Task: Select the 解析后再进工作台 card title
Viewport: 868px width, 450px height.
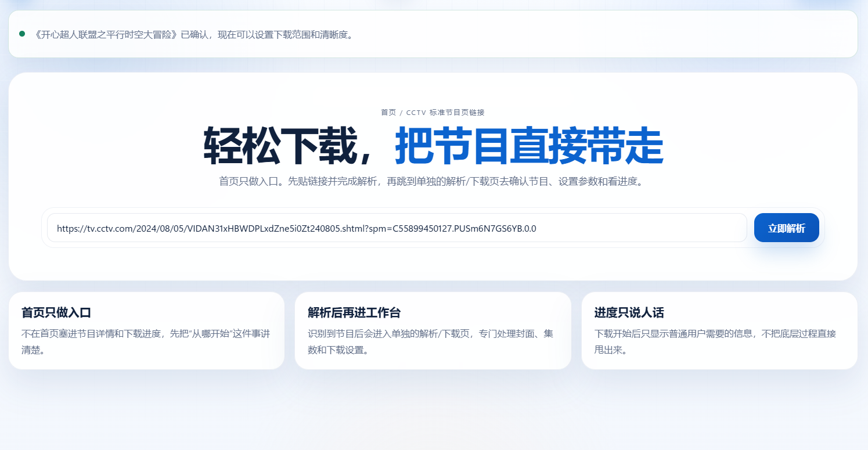Action: point(354,312)
